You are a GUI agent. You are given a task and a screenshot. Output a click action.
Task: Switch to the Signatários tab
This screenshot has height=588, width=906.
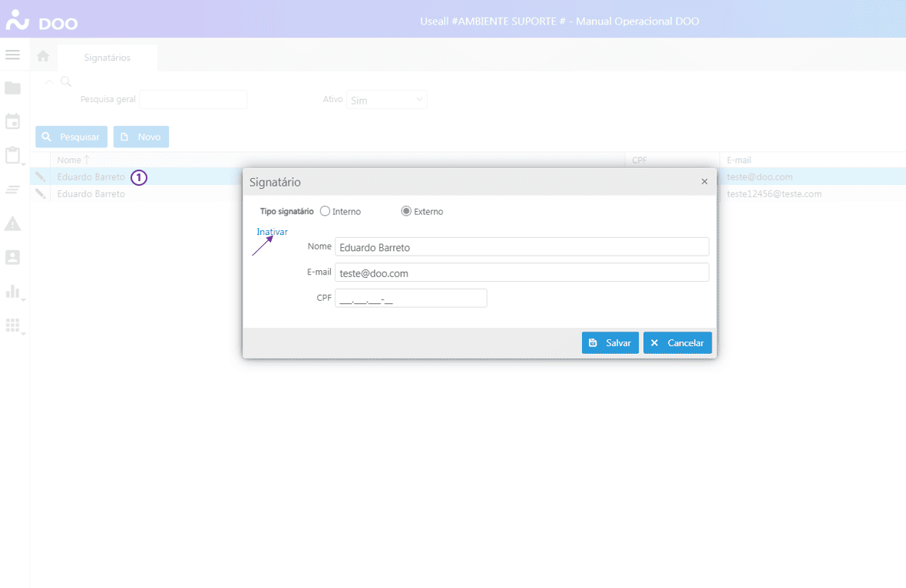[107, 58]
